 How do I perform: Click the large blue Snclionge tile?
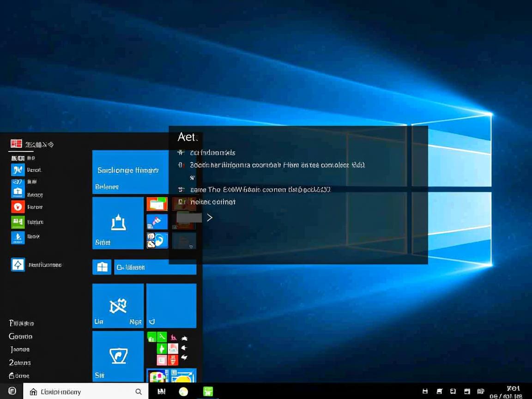click(130, 171)
